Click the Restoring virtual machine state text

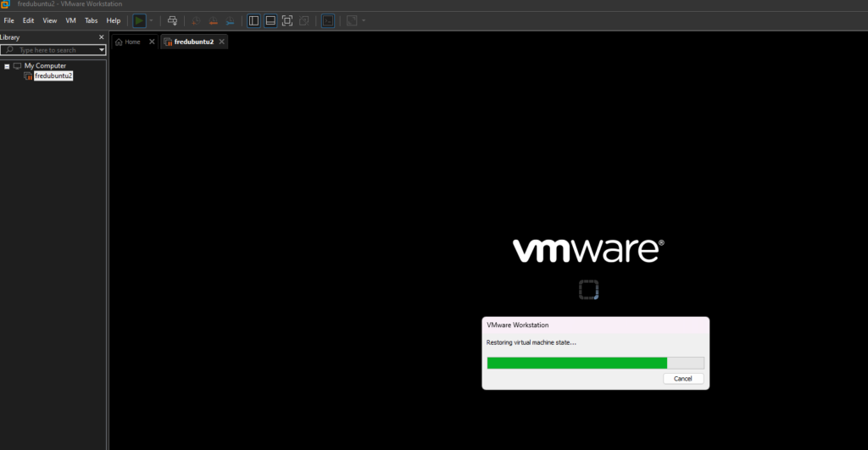coord(531,342)
